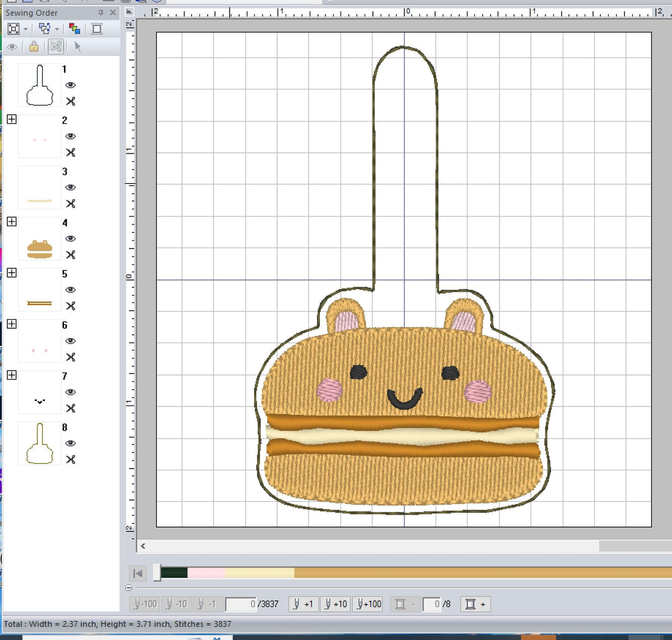Select the stitch count input field showing 0
The width and height of the screenshot is (672, 640).
coord(241,604)
